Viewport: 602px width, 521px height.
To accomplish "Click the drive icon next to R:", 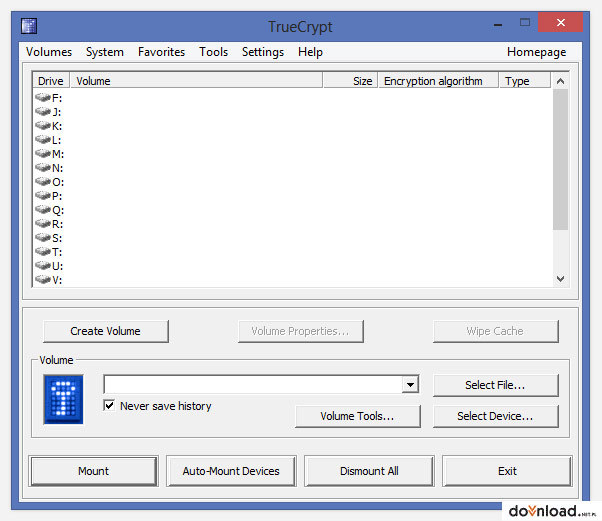I will tap(43, 223).
